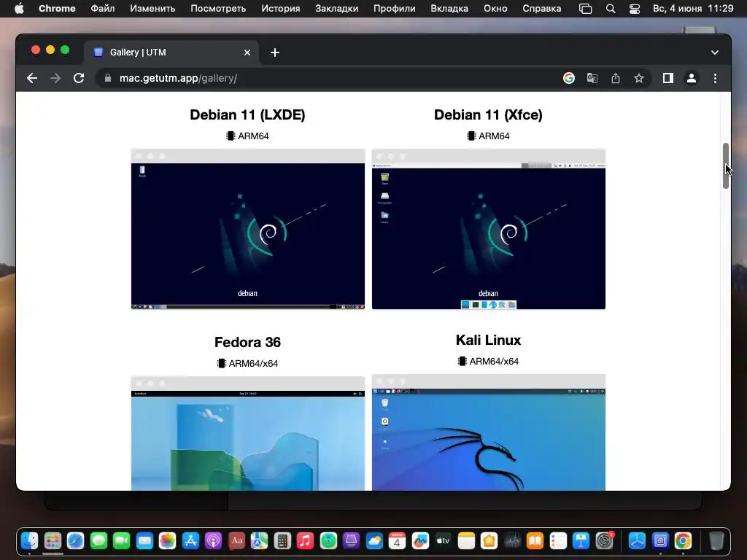This screenshot has height=560, width=747.
Task: Expand the tab search chevron
Action: [x=715, y=52]
